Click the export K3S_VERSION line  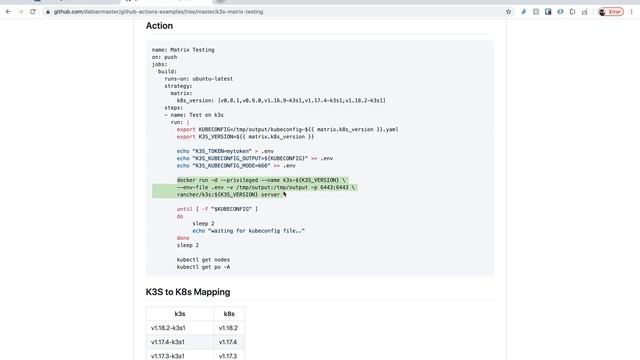[245, 137]
